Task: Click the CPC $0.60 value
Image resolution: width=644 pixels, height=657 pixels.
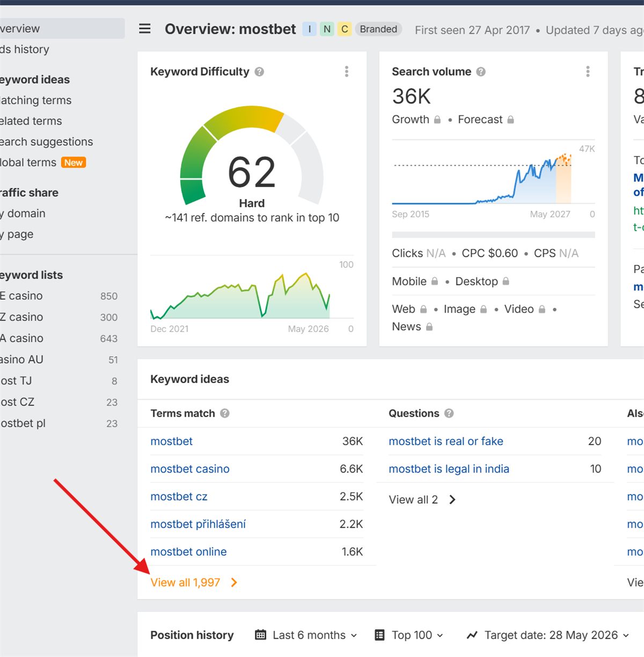Action: [x=489, y=253]
